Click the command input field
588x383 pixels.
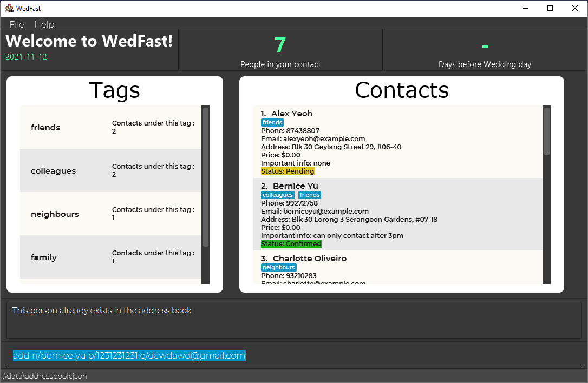294,355
